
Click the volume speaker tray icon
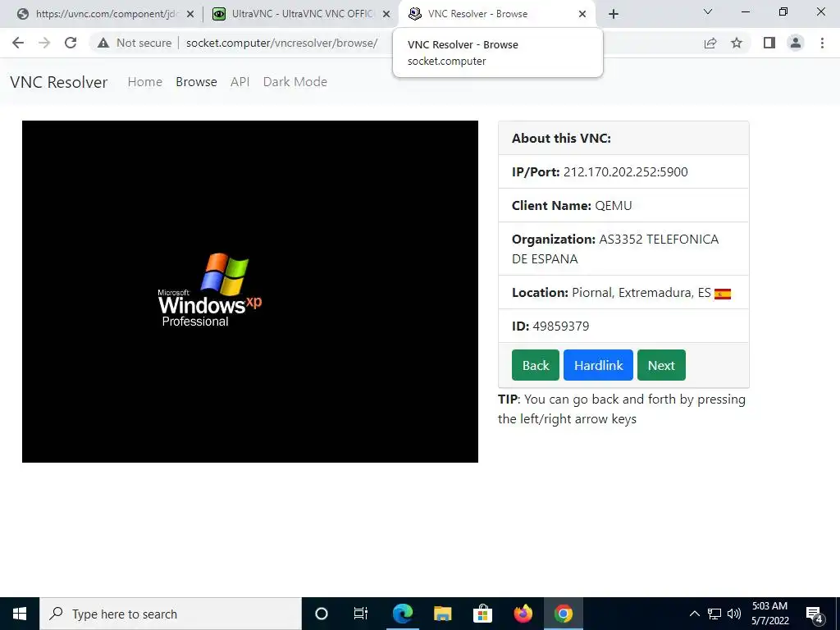point(734,614)
